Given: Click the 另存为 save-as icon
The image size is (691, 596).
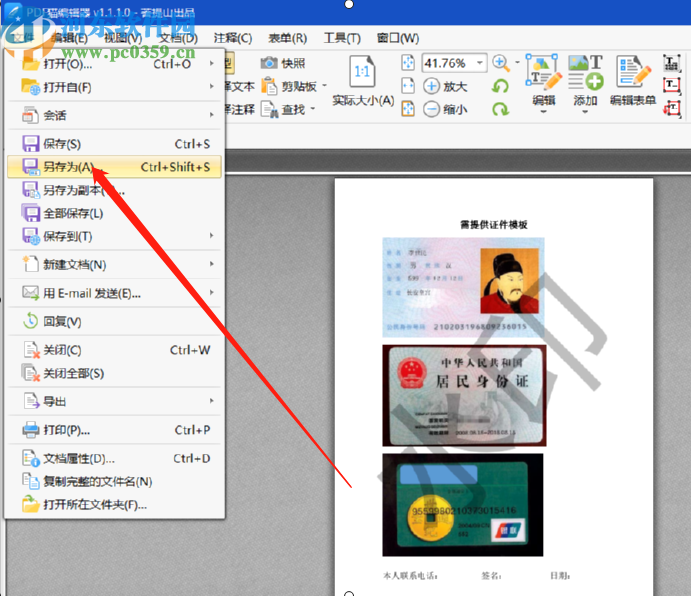Looking at the screenshot, I should [x=31, y=167].
